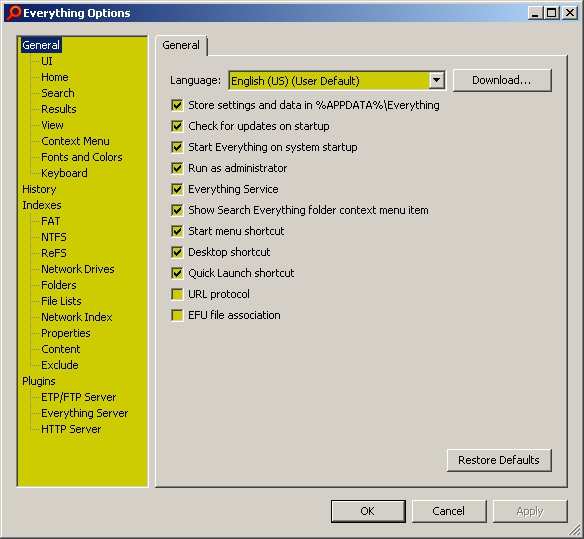Click Cancel to discard changes
The width and height of the screenshot is (584, 539).
449,511
